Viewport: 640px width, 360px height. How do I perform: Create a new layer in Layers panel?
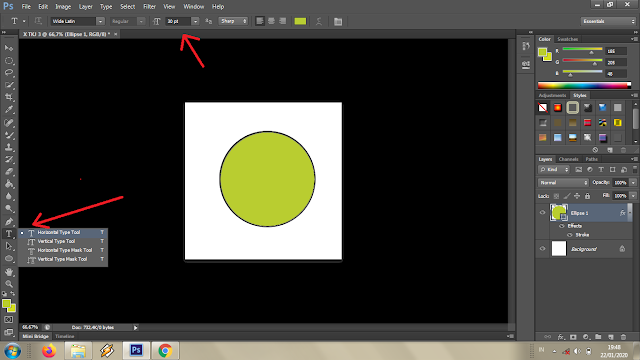click(611, 337)
